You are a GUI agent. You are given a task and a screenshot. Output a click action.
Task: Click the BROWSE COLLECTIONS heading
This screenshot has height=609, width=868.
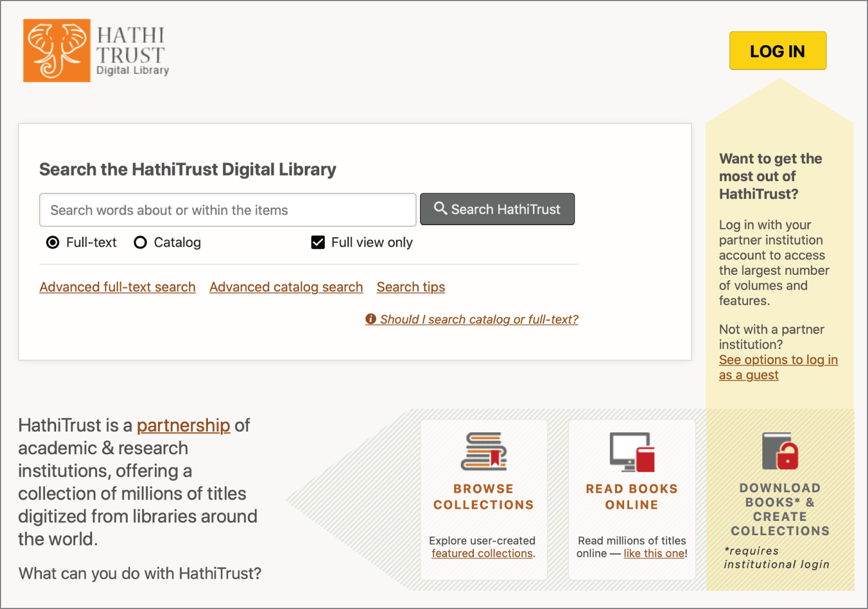(x=484, y=497)
